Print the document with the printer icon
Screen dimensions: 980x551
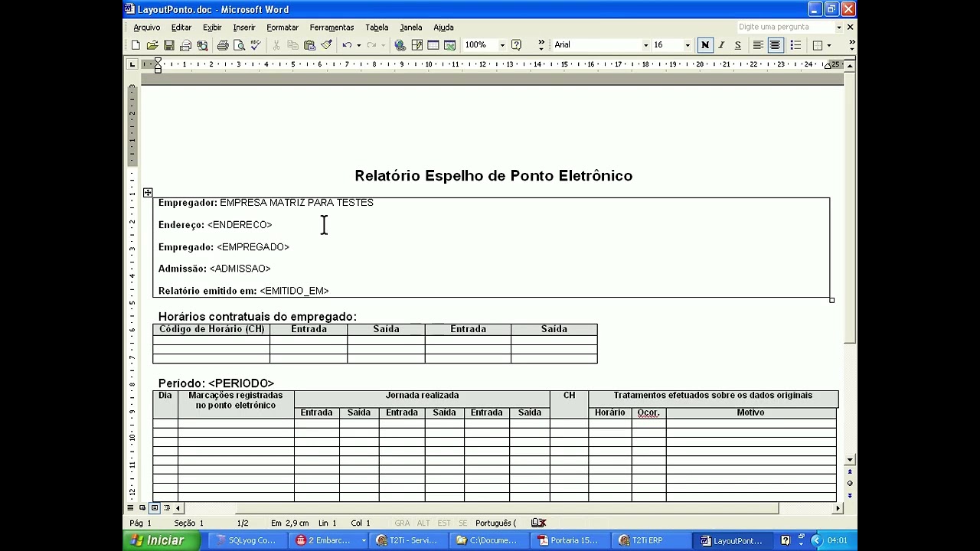(223, 45)
